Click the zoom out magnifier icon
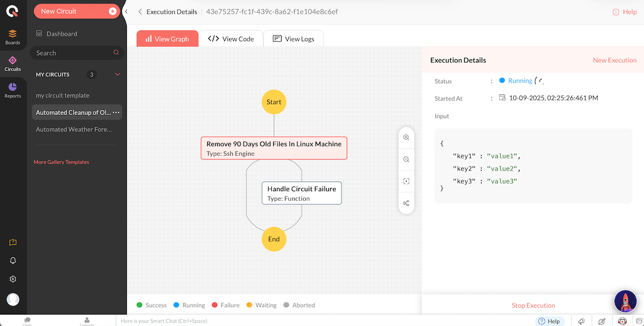This screenshot has width=644, height=326. point(406,160)
